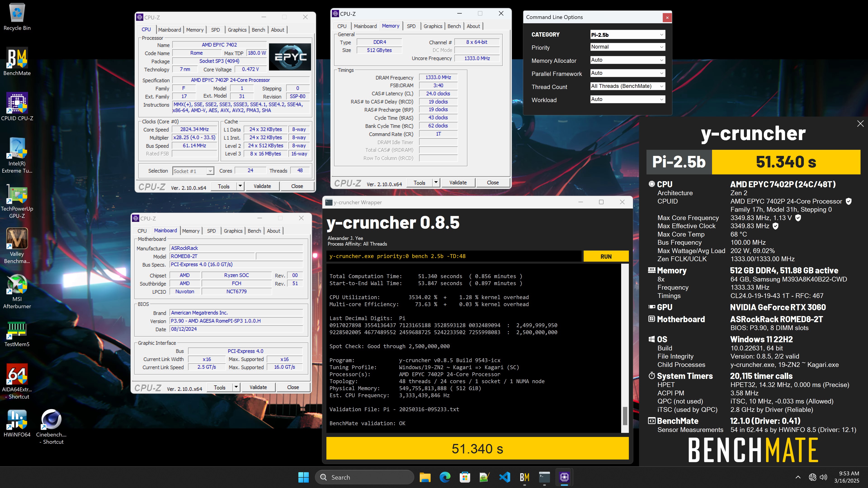Click Close button in CPU-Z Memory window
The height and width of the screenshot is (488, 868).
tap(493, 183)
